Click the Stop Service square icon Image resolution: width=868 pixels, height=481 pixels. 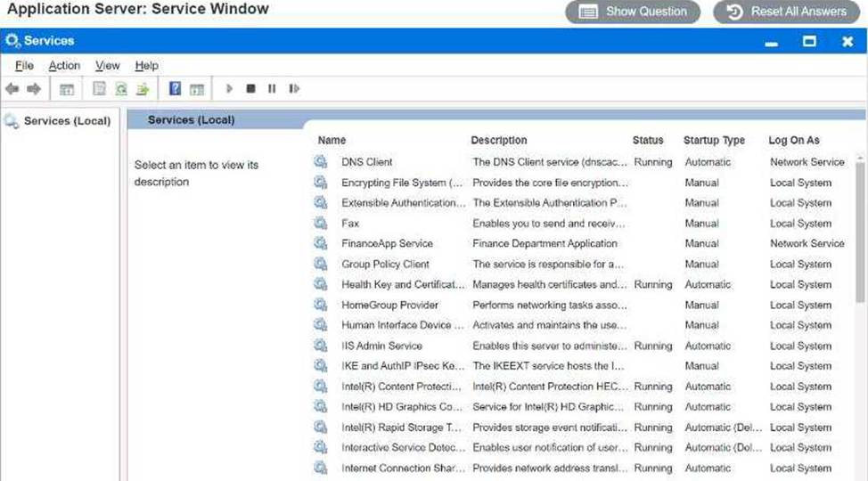(250, 89)
